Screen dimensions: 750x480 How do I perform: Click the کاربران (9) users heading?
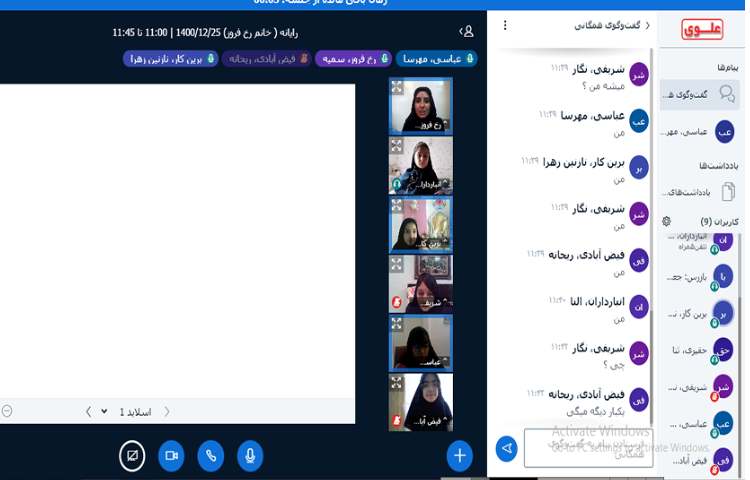pos(719,221)
